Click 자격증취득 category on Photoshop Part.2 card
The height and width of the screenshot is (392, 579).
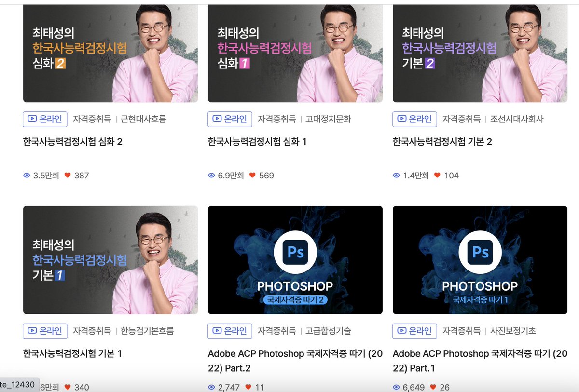[x=276, y=331]
